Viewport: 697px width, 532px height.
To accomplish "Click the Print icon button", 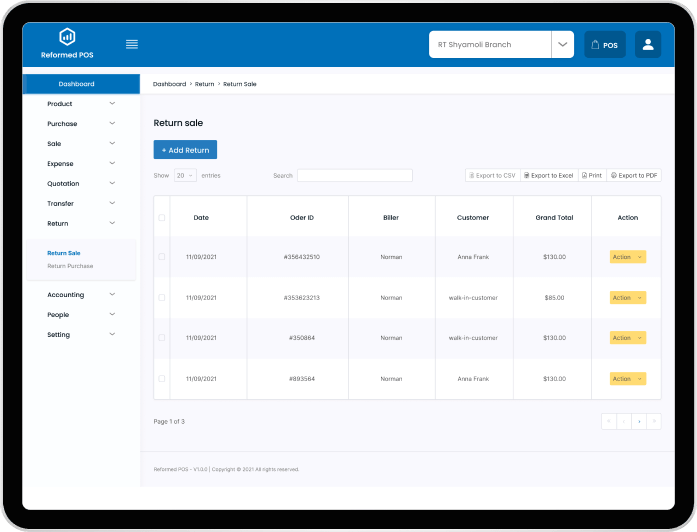I will (592, 175).
